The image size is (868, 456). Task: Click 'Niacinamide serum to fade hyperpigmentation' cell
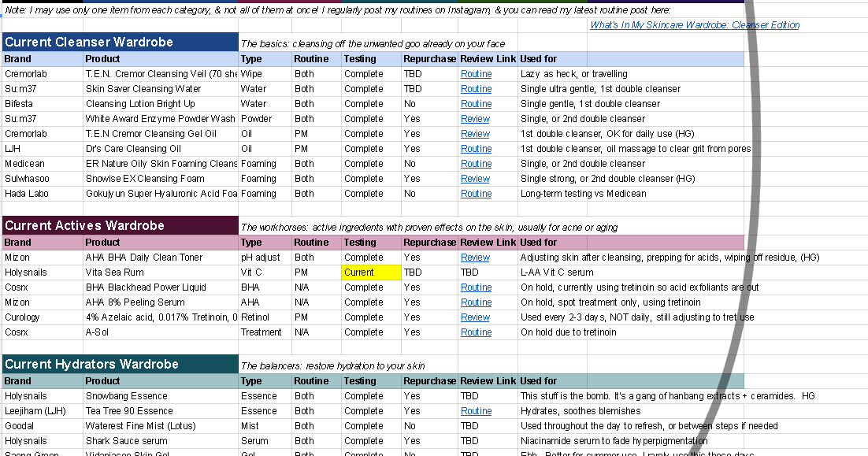point(614,441)
